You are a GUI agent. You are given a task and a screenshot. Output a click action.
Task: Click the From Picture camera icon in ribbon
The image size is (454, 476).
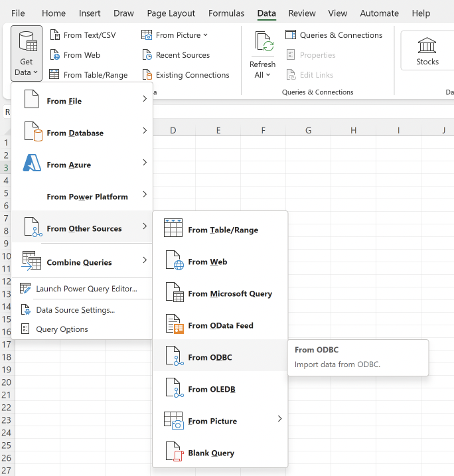tap(147, 35)
